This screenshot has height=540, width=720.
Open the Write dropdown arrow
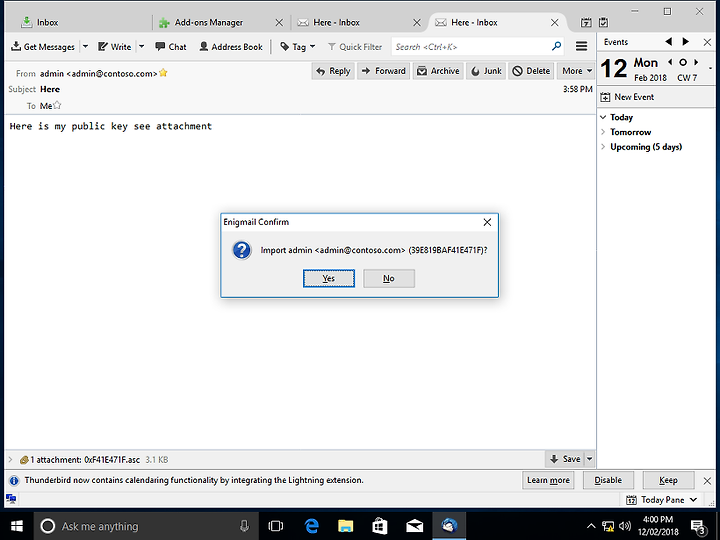tap(141, 47)
